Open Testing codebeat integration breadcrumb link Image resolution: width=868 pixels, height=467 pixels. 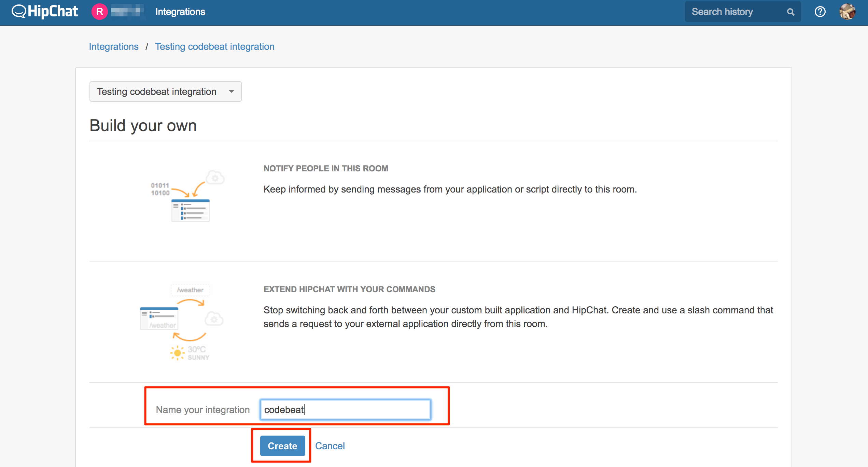coord(214,47)
